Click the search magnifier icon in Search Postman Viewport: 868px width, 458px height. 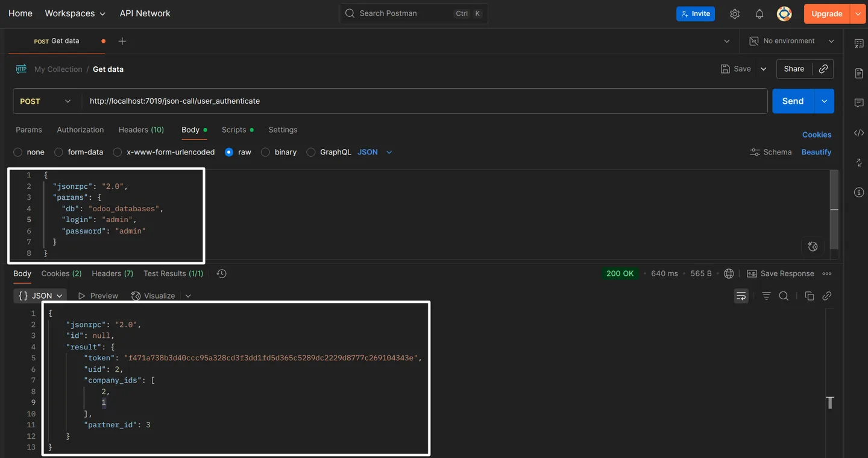pos(350,13)
